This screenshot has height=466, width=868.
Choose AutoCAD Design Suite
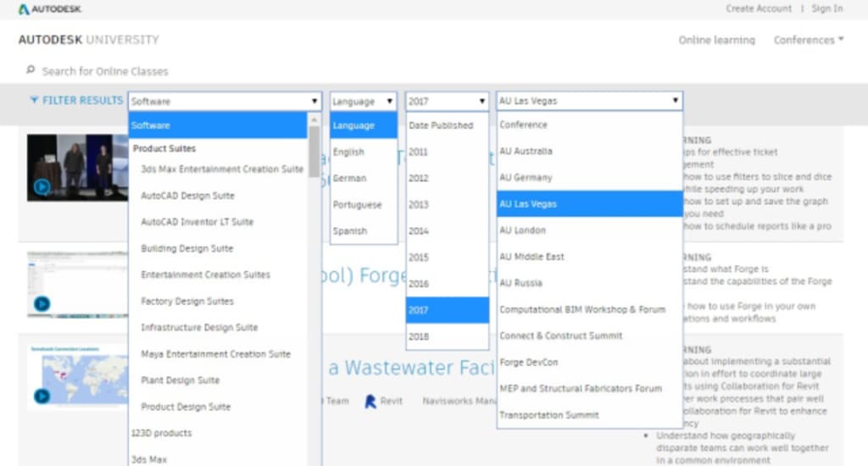[187, 196]
